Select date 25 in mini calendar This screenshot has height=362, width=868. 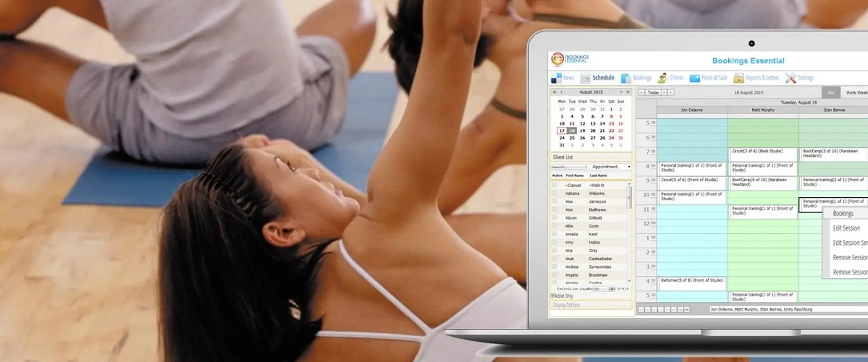[x=572, y=138]
